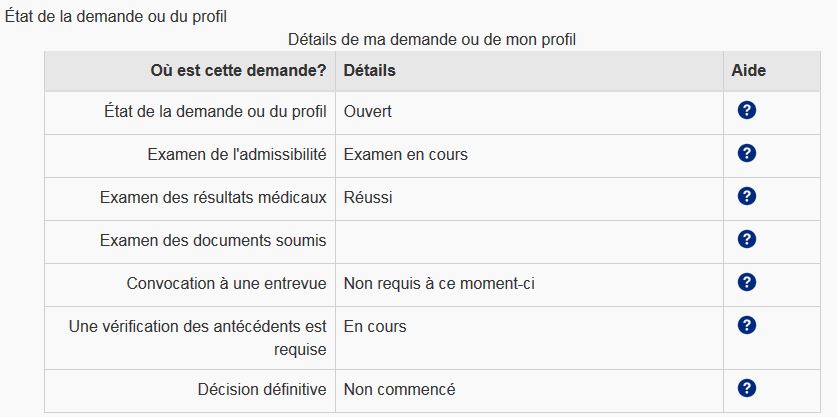The image size is (837, 417).
Task: Click help icon beside Examen des documents soumis
Action: (746, 239)
